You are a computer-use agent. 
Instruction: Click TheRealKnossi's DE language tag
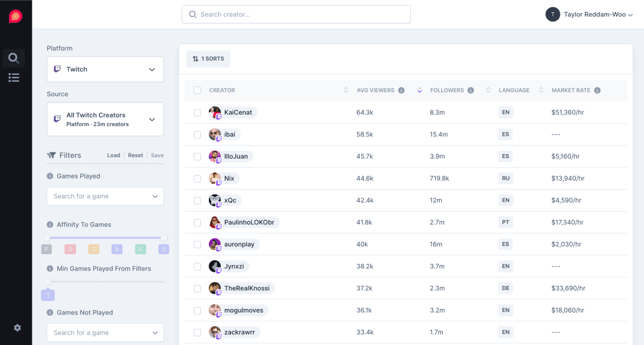coord(506,288)
